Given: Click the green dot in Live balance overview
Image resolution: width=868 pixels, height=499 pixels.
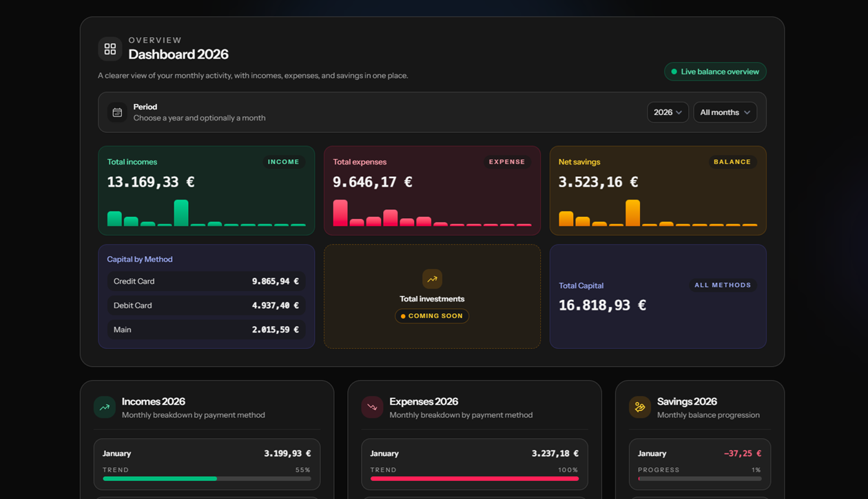Looking at the screenshot, I should 674,72.
